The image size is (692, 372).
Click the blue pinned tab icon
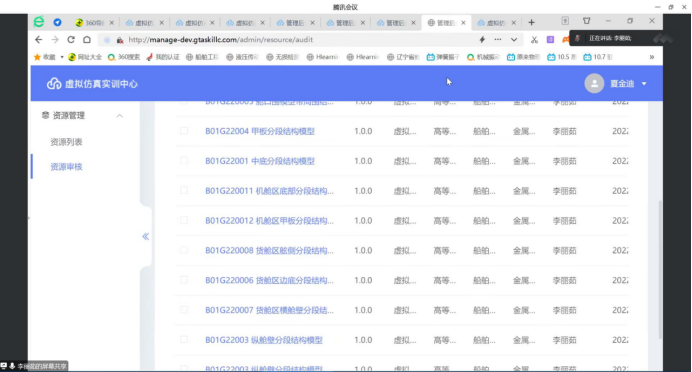point(57,22)
